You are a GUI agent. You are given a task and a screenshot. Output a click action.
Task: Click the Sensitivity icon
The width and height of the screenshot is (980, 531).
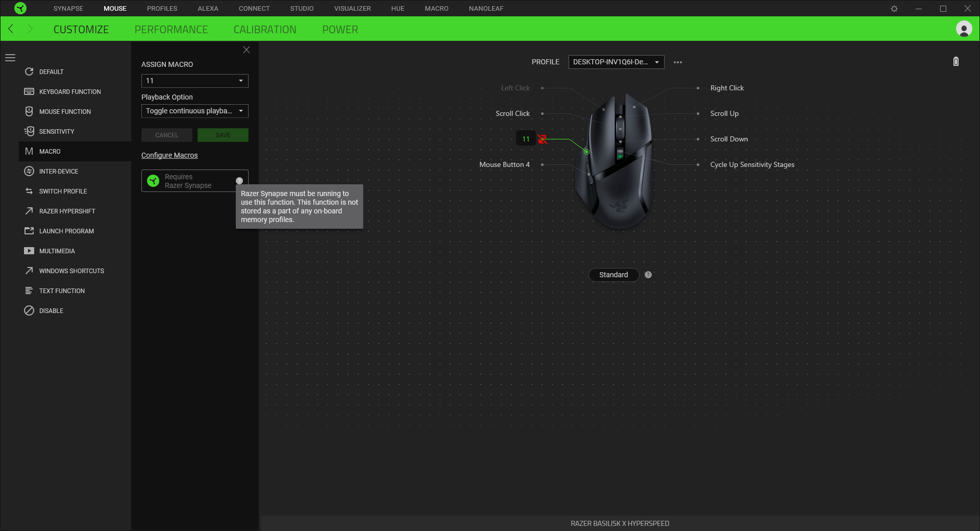point(29,131)
